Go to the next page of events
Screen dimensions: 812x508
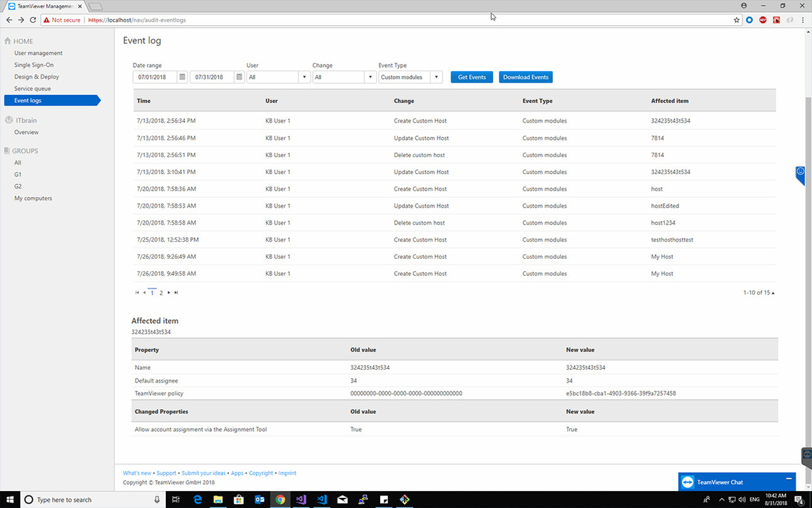(169, 293)
